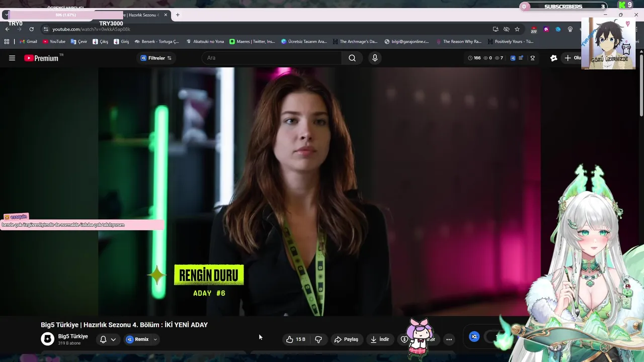The image size is (644, 362).
Task: Bookmark this page with star icon
Action: [x=517, y=29]
